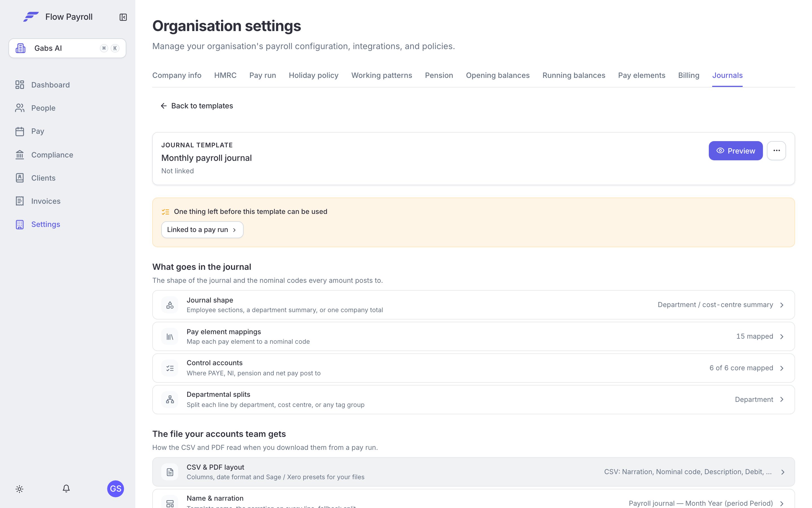
Task: Open the Dashboard sidebar item
Action: (42, 85)
